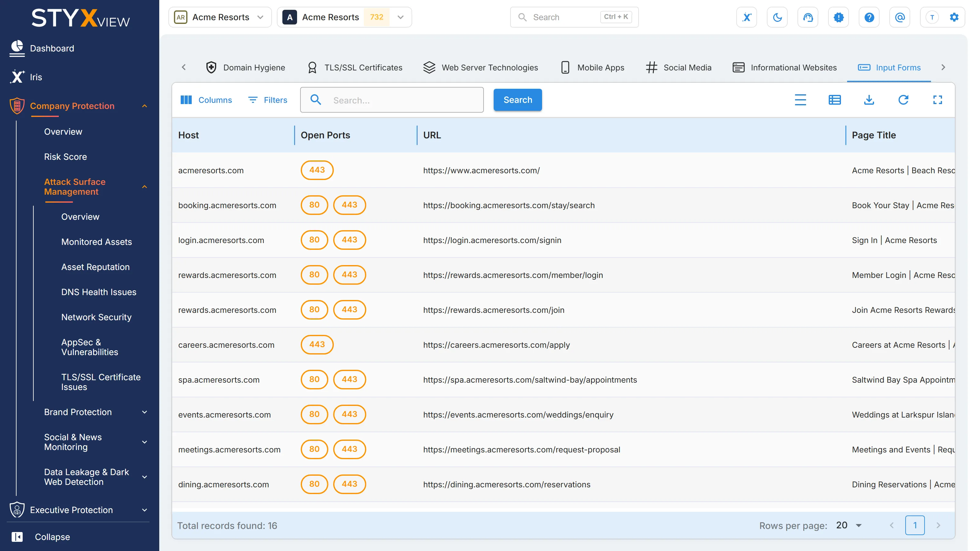Switch to Mobile Apps tab
Image resolution: width=980 pixels, height=551 pixels.
(x=593, y=67)
